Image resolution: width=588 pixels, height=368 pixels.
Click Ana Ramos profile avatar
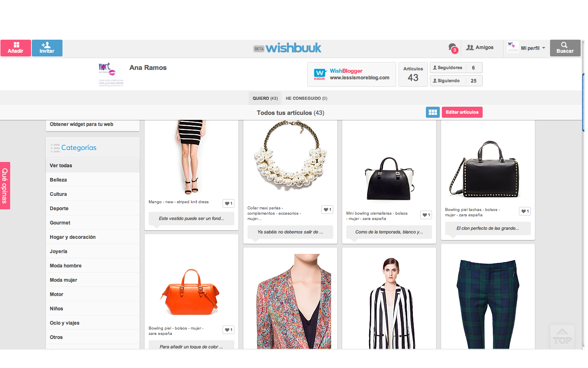click(x=110, y=74)
